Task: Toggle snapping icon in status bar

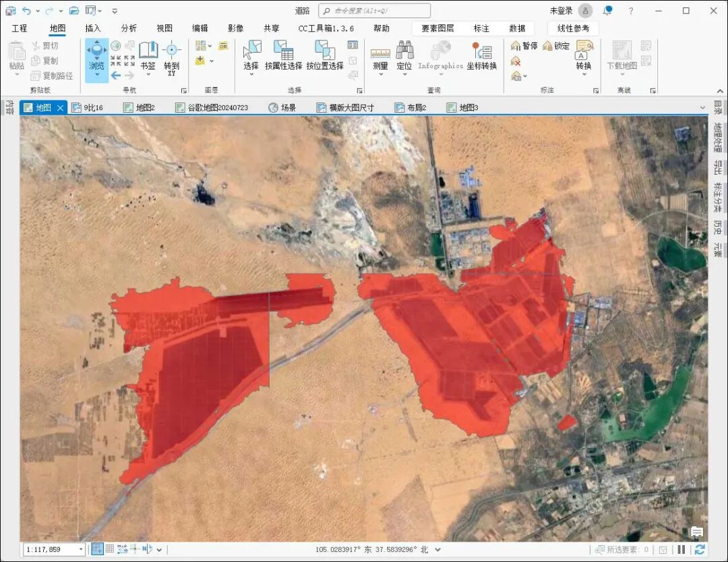Action: click(x=97, y=549)
